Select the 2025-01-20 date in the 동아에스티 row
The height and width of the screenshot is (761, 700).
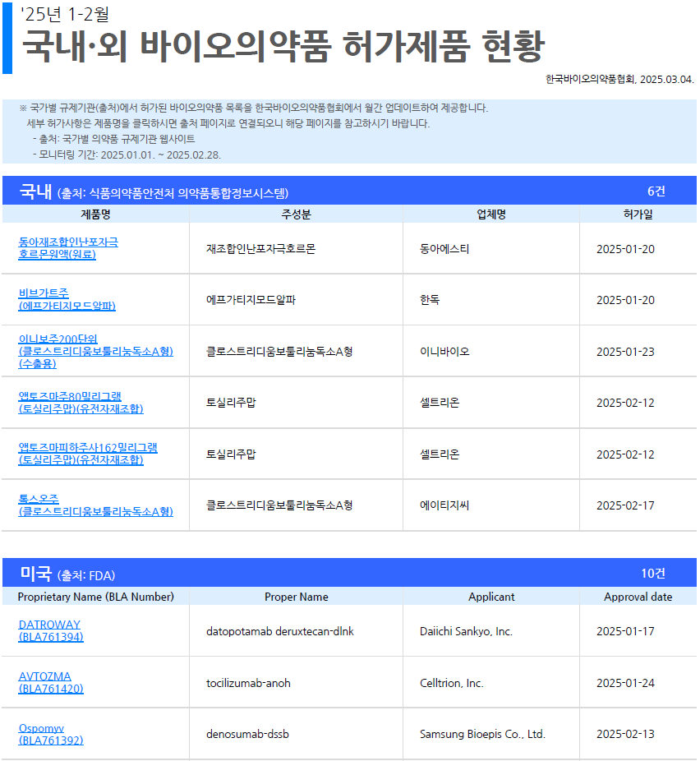click(625, 249)
